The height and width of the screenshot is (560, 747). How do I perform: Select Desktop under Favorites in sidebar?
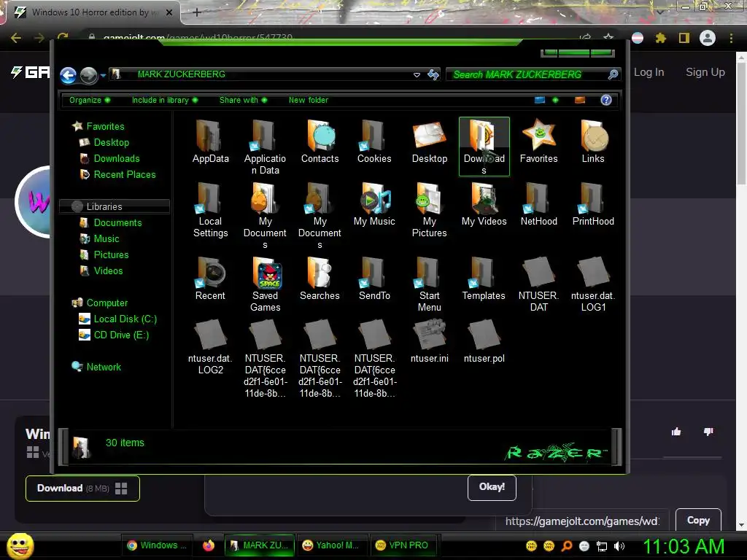click(104, 142)
